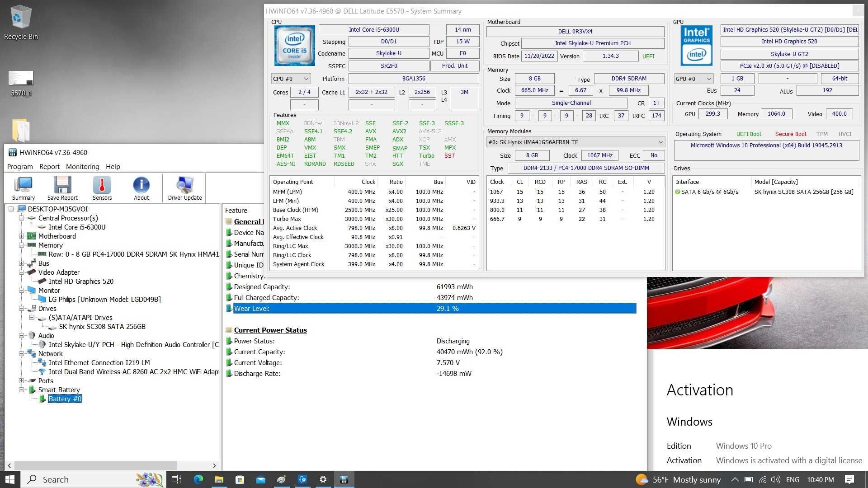The width and height of the screenshot is (868, 488).
Task: Expand the Motherboard tree node
Action: (21, 236)
